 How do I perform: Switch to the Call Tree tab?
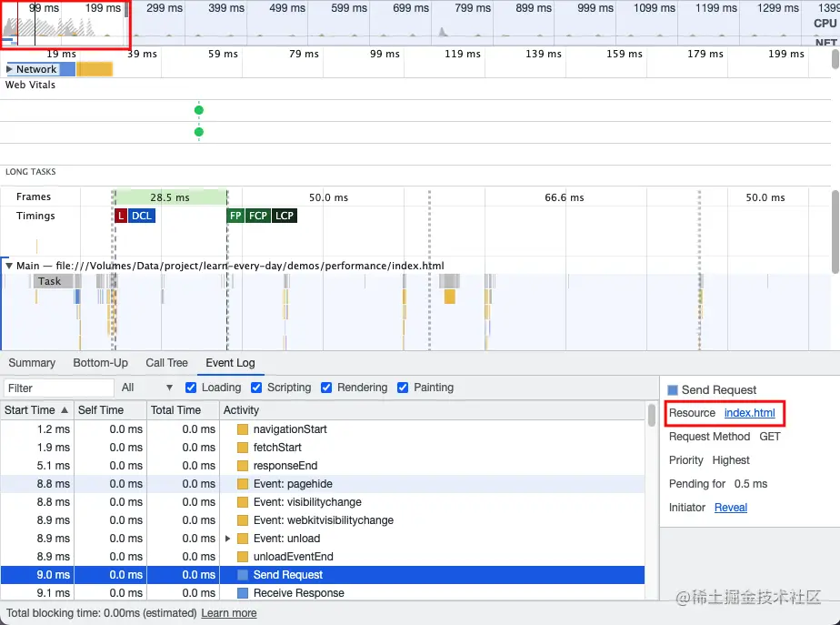click(x=166, y=363)
